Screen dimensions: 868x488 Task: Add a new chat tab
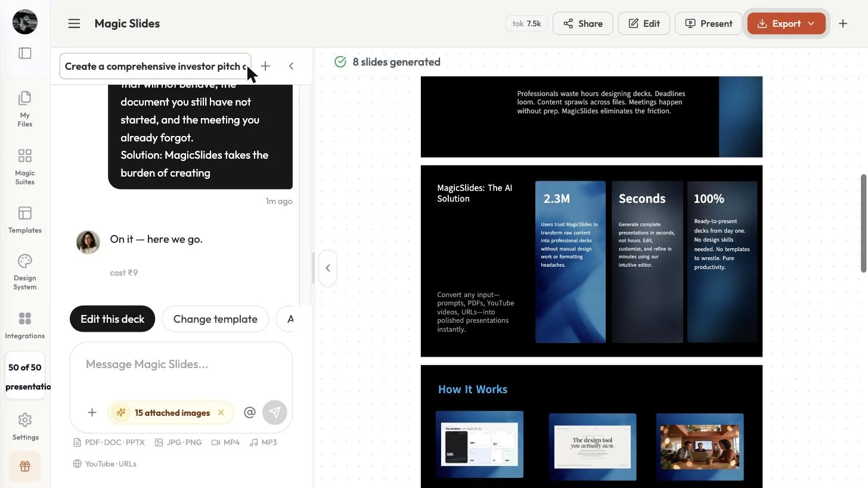pyautogui.click(x=265, y=66)
